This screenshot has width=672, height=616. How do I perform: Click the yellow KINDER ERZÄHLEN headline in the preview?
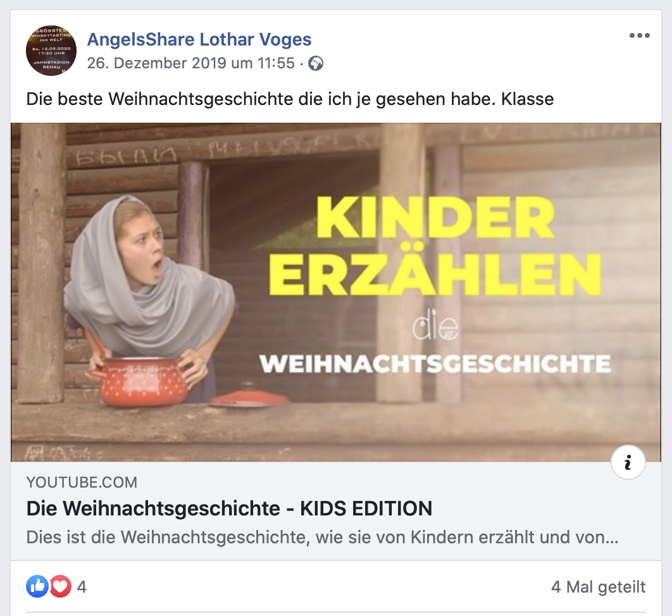pyautogui.click(x=435, y=245)
